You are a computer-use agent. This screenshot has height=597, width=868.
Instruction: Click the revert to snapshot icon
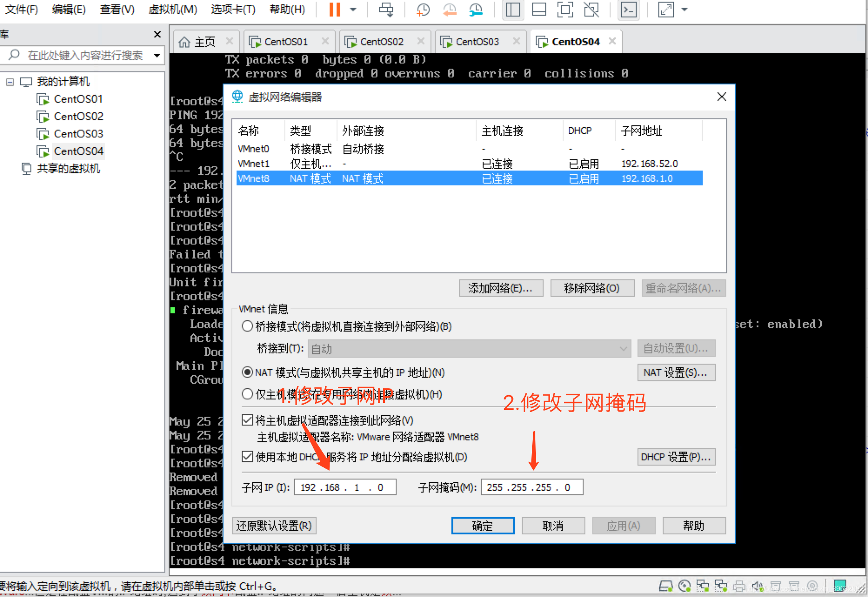tap(449, 9)
